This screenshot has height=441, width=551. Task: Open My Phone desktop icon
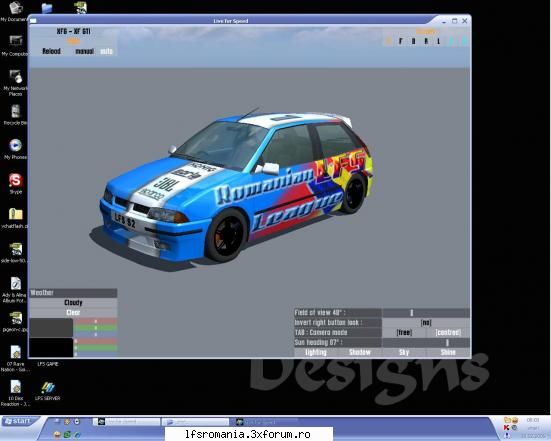point(15,149)
